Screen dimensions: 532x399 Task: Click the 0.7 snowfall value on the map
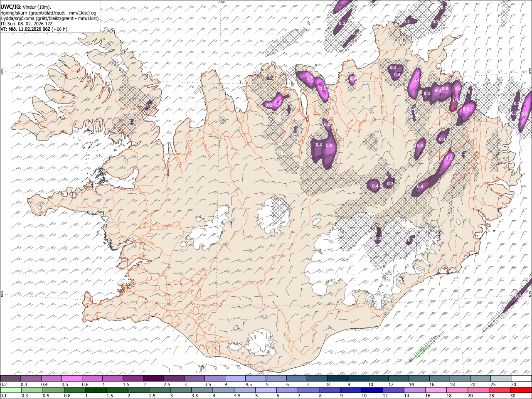416,80
